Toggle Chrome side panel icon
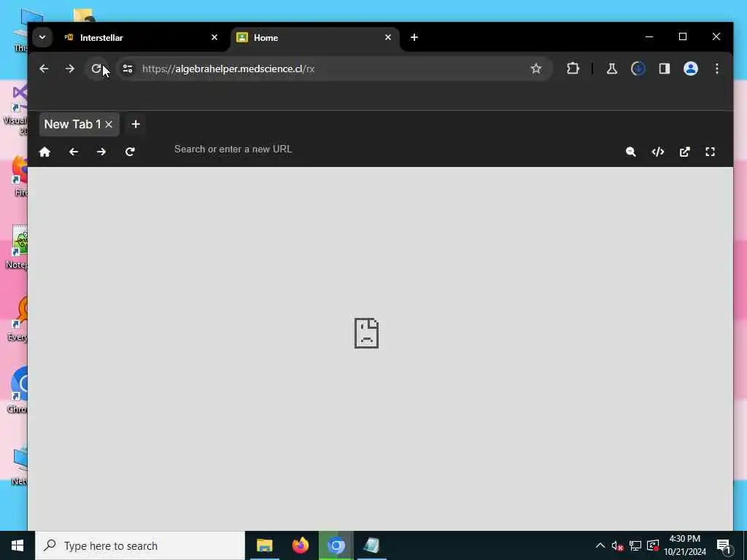Screen dimensions: 747x560 pos(665,69)
